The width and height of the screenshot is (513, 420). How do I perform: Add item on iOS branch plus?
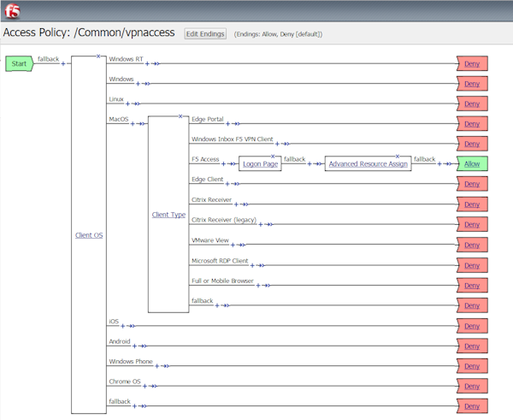122,326
